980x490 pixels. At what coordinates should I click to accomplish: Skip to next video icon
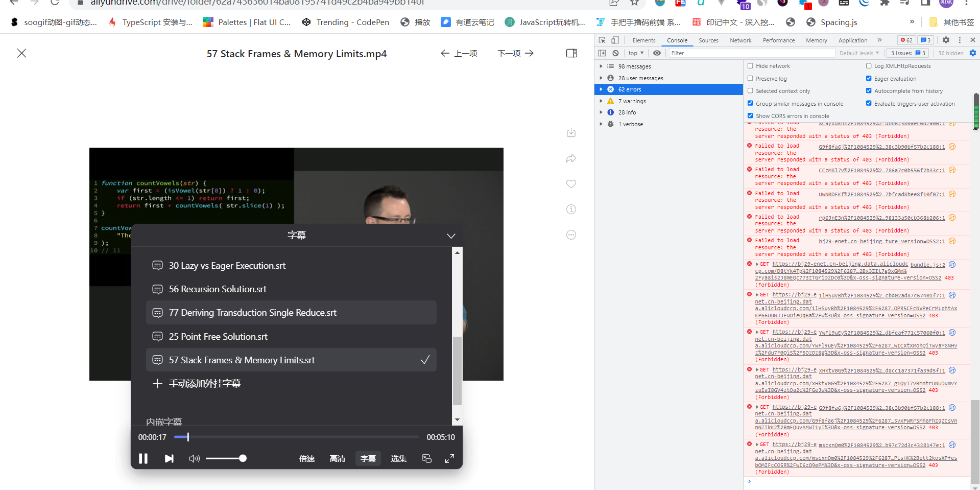169,458
